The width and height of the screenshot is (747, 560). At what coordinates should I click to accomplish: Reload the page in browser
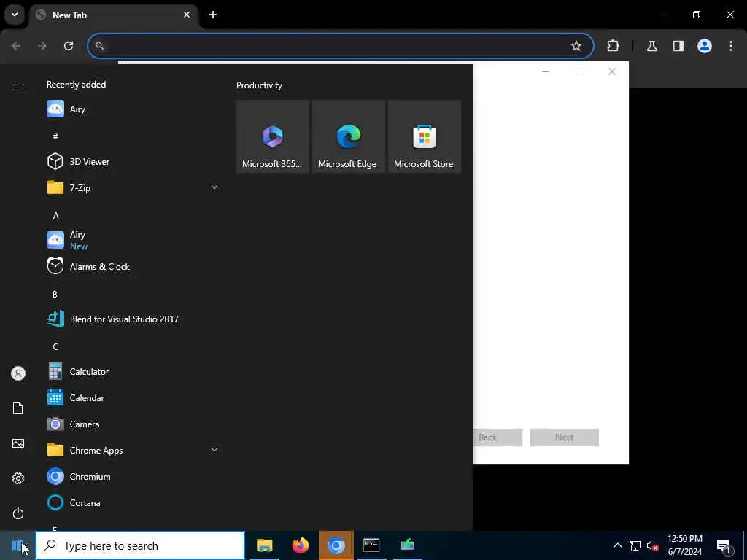coord(69,46)
